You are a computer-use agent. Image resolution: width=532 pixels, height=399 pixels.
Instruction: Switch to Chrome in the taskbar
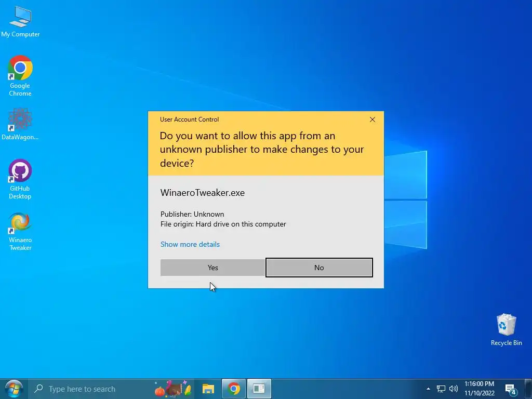pyautogui.click(x=233, y=389)
